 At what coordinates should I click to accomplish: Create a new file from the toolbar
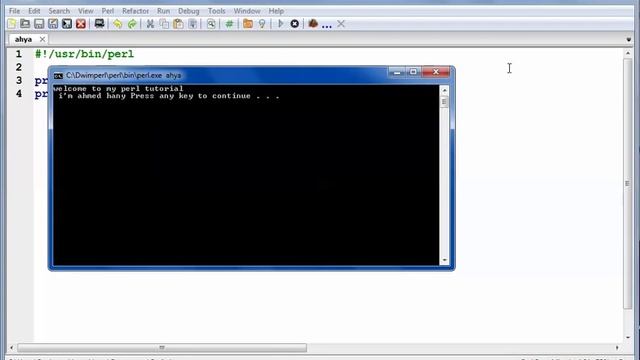(12, 24)
